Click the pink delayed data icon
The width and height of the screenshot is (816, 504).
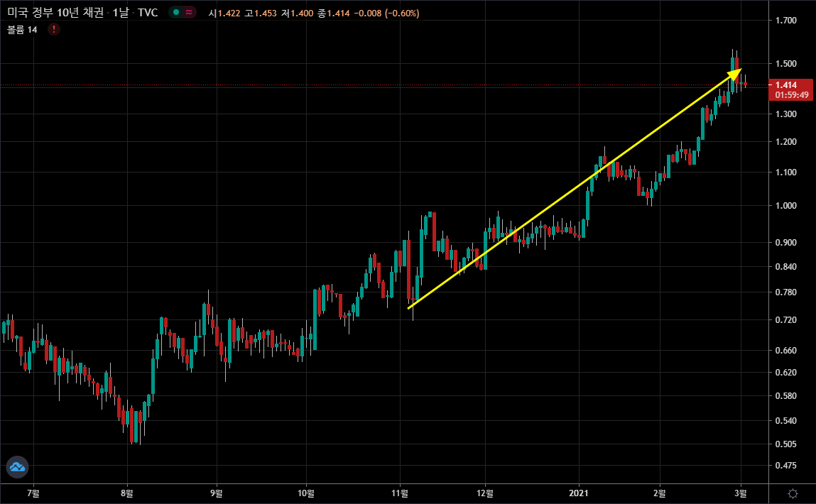[x=190, y=12]
